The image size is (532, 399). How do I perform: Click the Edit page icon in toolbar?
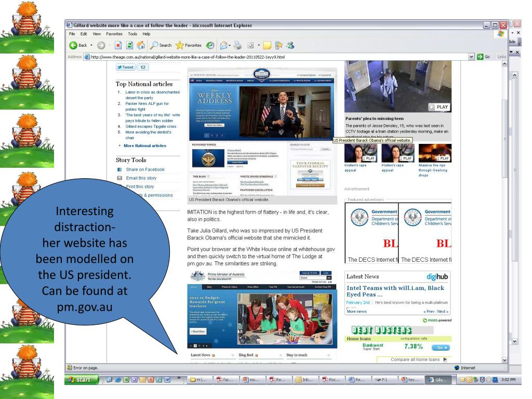(x=251, y=45)
